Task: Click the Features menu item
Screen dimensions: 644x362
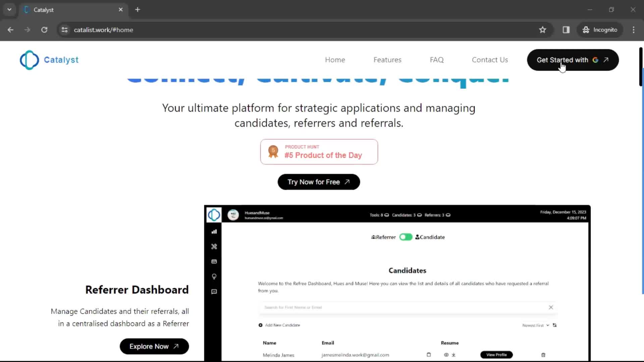Action: click(x=387, y=60)
